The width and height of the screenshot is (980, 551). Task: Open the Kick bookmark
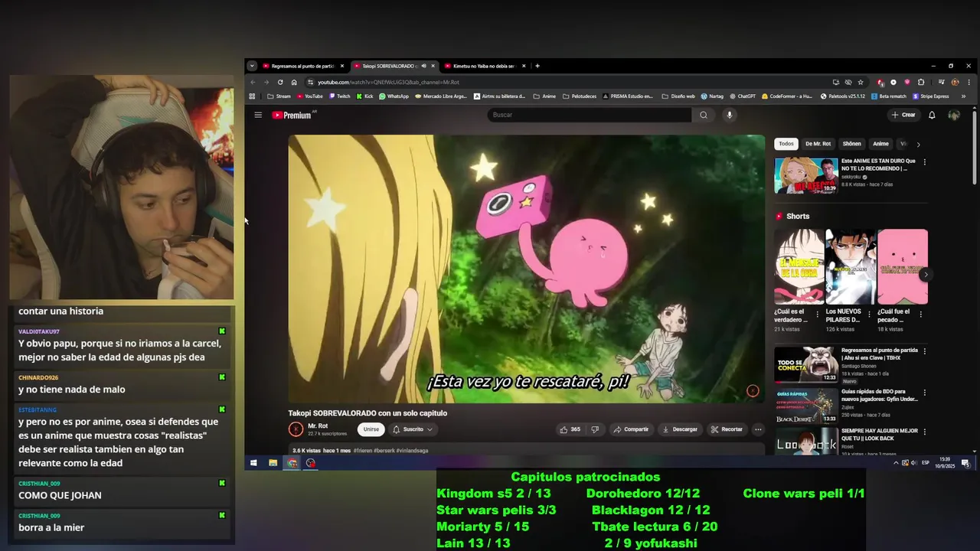point(364,96)
